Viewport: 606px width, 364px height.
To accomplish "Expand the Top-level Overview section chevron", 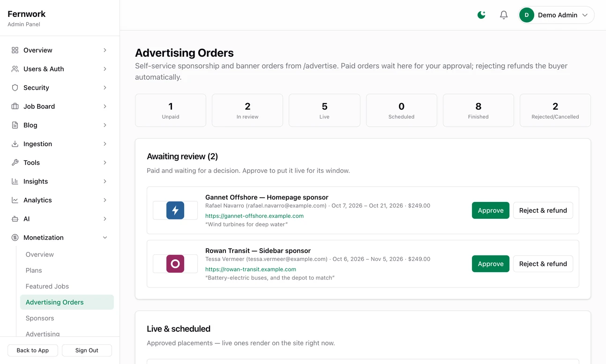I will [105, 50].
